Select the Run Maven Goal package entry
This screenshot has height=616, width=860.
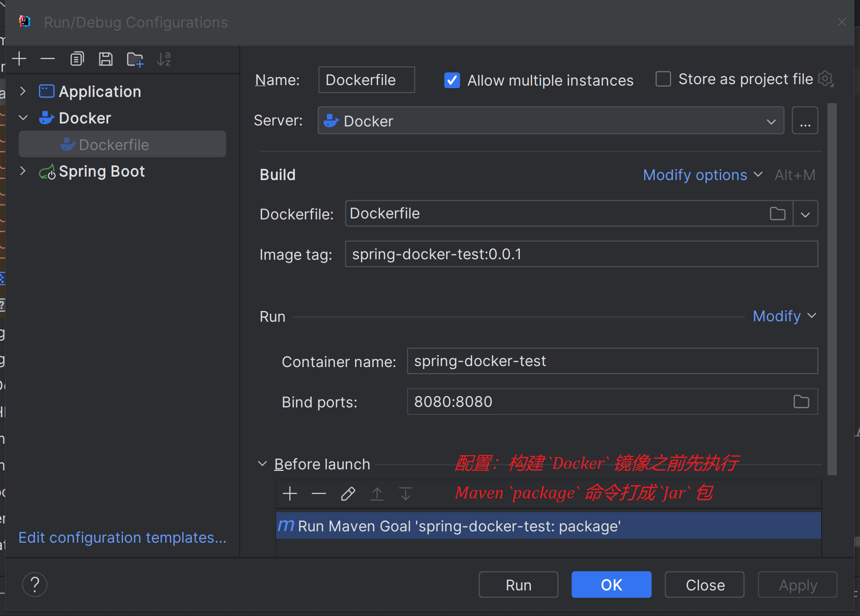pos(459,526)
